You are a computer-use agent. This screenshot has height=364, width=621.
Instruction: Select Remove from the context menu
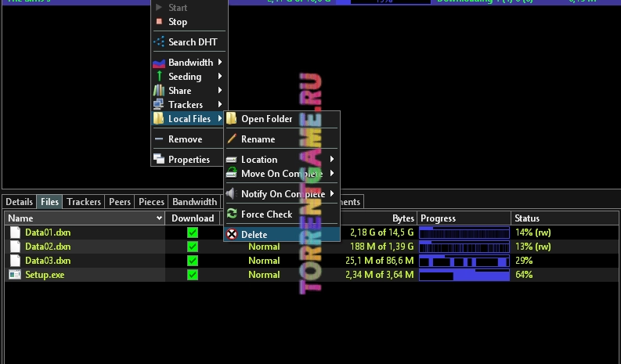187,139
